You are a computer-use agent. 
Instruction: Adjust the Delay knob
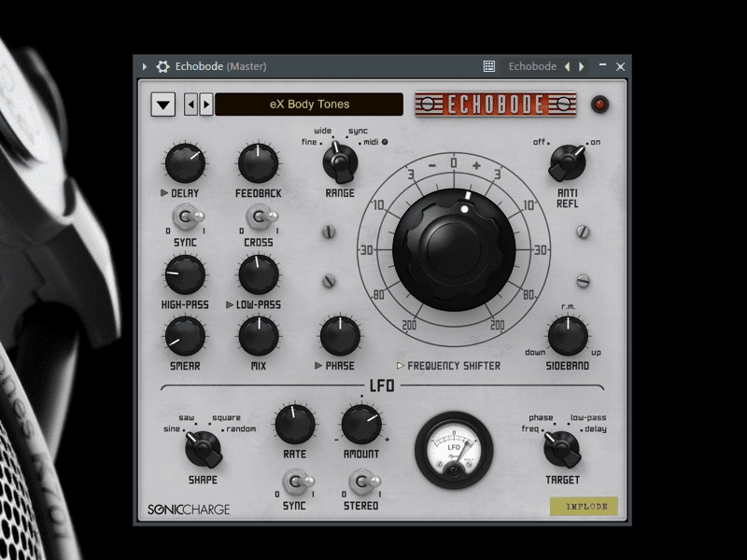tap(185, 162)
